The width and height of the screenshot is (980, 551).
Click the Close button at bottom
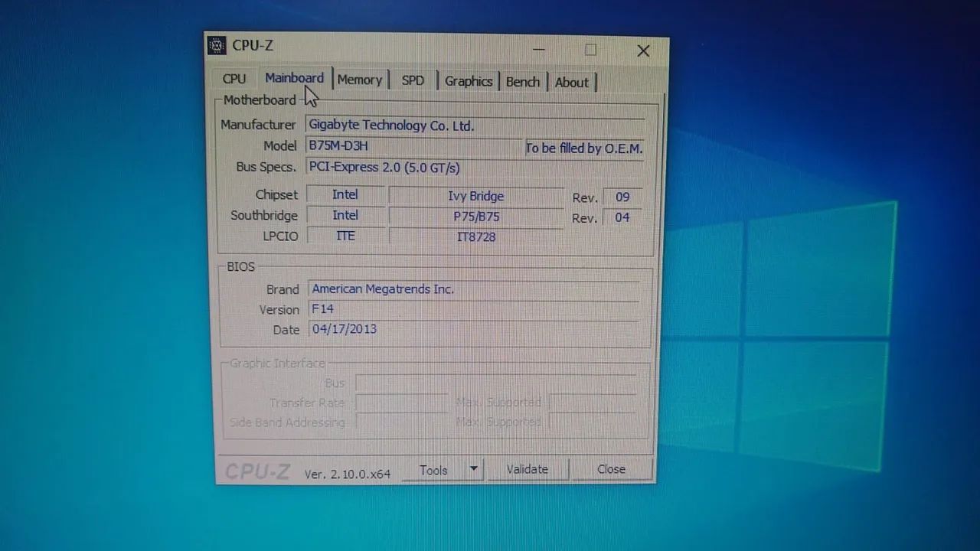pos(611,469)
